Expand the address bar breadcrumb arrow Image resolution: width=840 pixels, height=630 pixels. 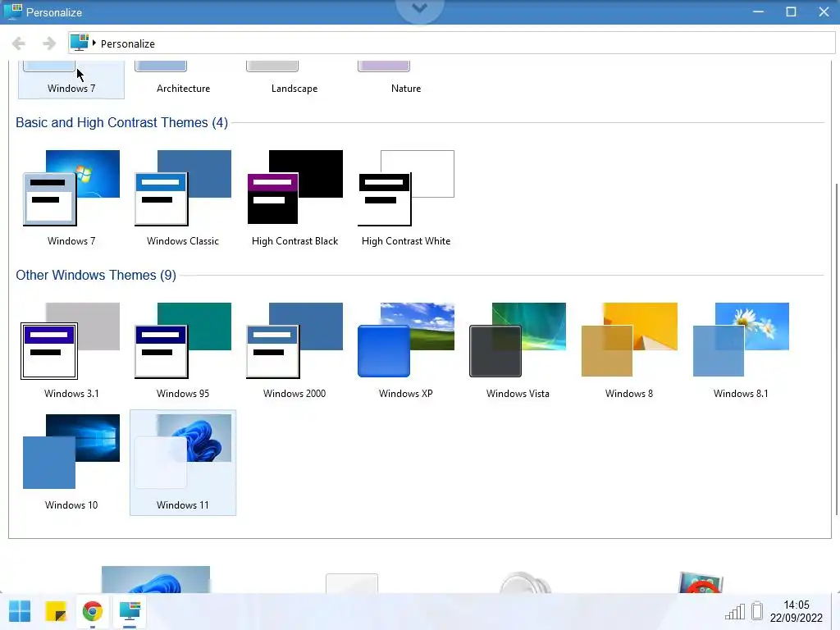pos(94,43)
